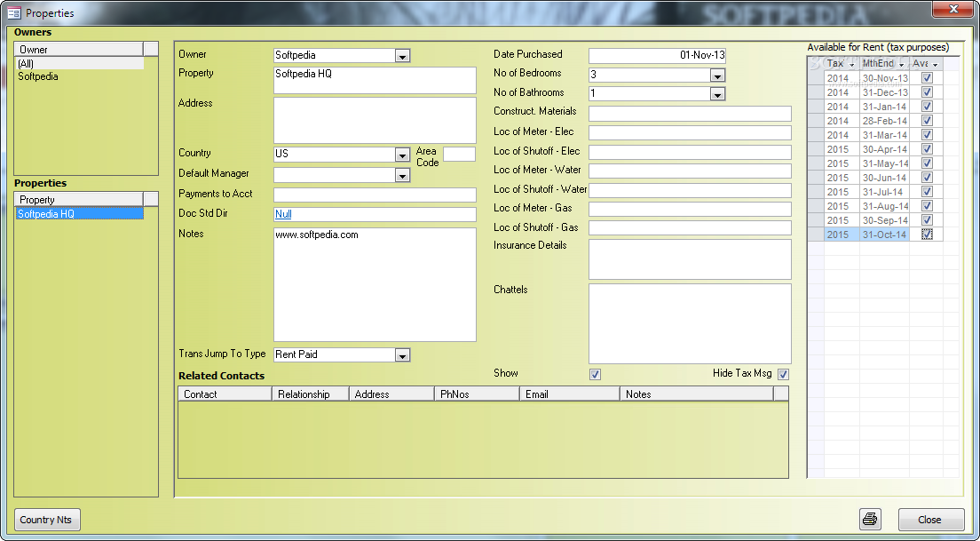Click the Date Purchased field
Viewport: 980px width, 541px height.
tap(657, 56)
